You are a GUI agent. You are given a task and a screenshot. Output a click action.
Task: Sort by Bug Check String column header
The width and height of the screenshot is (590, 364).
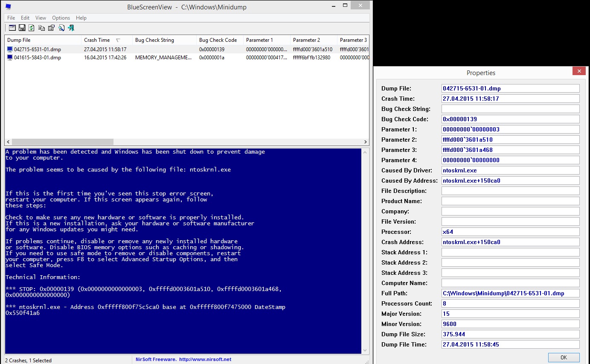164,40
